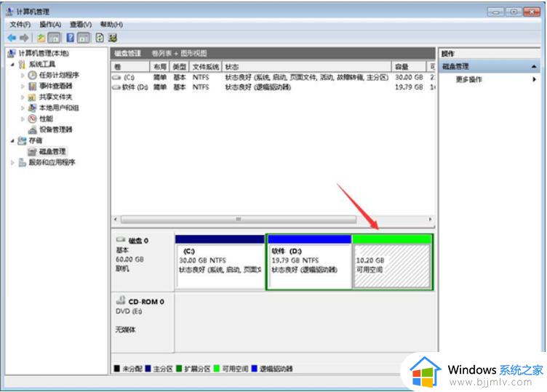Screen dimensions: 547x392
Task: Click the 系统工具 tools icon
Action: tap(22, 64)
